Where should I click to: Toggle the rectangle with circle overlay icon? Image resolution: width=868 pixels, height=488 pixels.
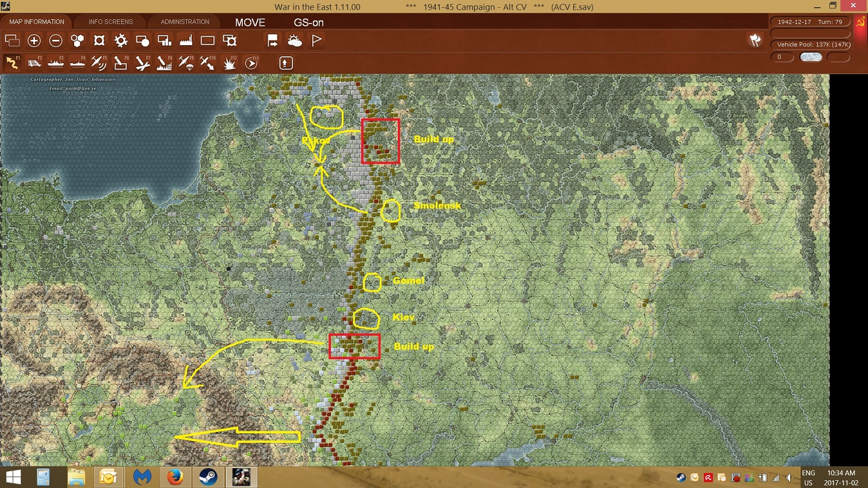[x=143, y=41]
